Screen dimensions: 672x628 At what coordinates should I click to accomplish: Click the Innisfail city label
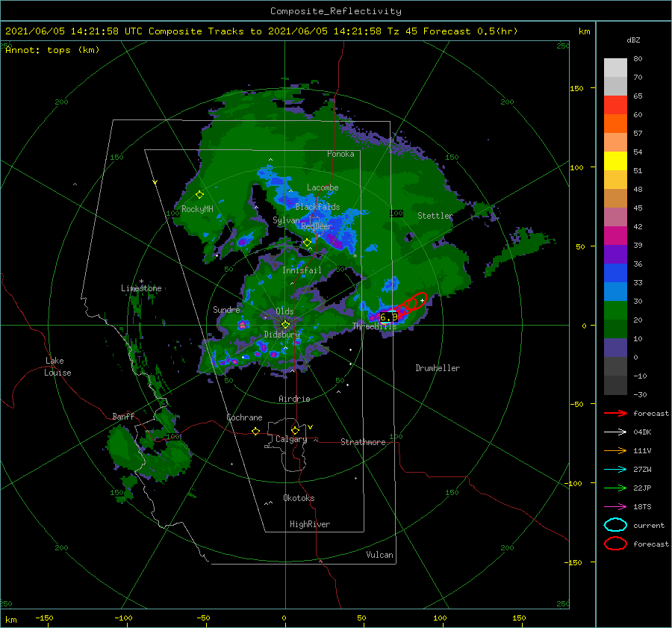[x=302, y=270]
